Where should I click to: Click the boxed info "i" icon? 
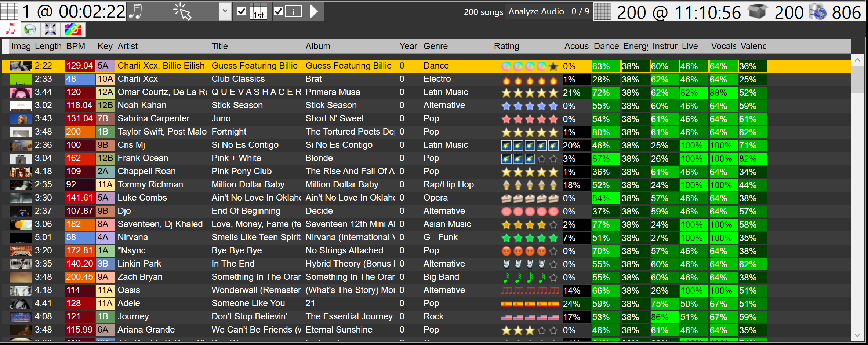coord(293,12)
